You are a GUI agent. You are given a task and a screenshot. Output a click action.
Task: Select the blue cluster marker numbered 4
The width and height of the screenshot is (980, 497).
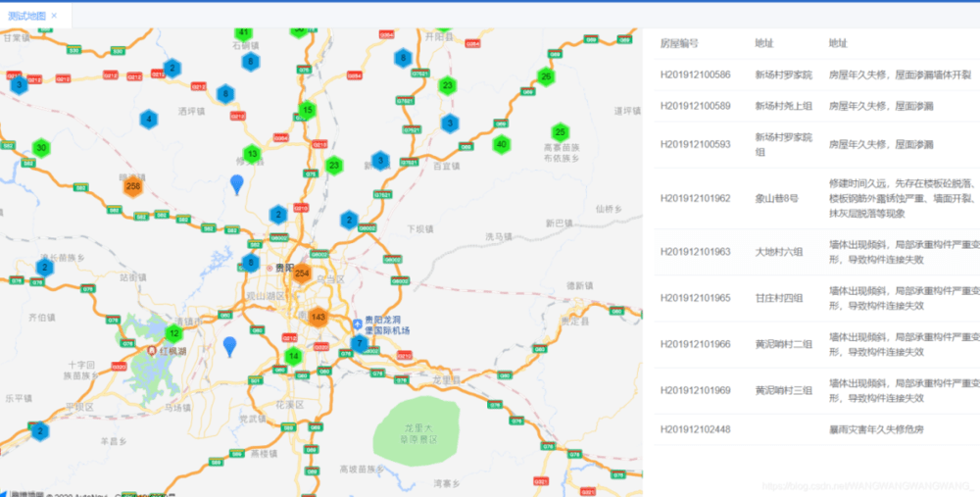click(148, 120)
